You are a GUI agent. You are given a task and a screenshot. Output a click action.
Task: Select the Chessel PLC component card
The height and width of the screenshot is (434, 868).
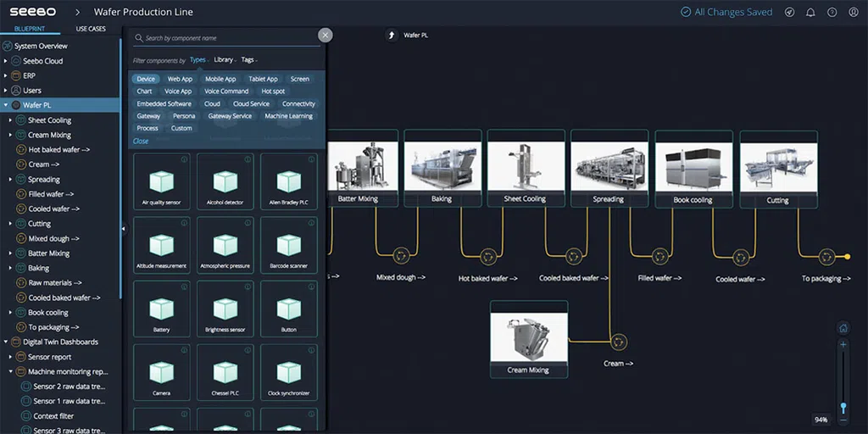(x=225, y=372)
